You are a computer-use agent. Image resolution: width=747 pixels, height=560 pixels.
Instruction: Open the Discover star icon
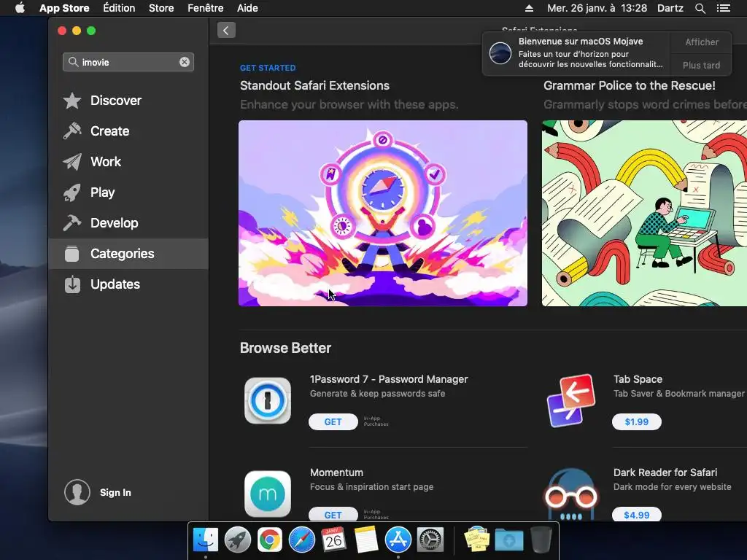(72, 101)
